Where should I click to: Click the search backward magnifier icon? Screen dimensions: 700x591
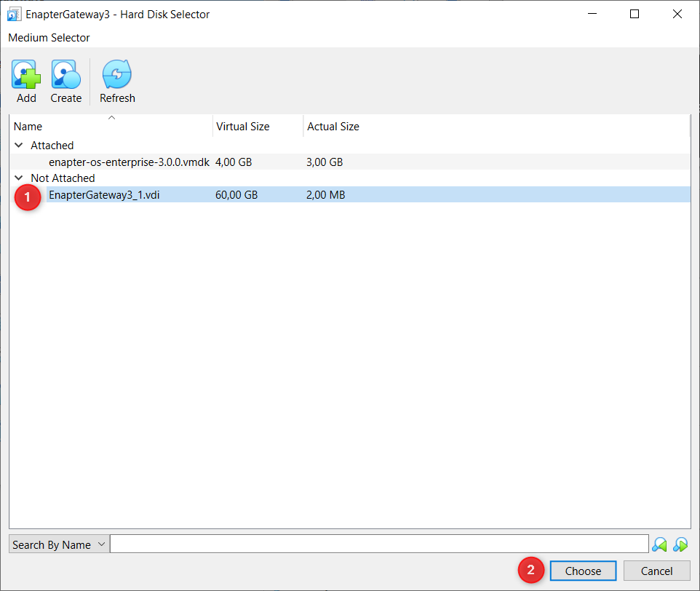click(x=659, y=544)
